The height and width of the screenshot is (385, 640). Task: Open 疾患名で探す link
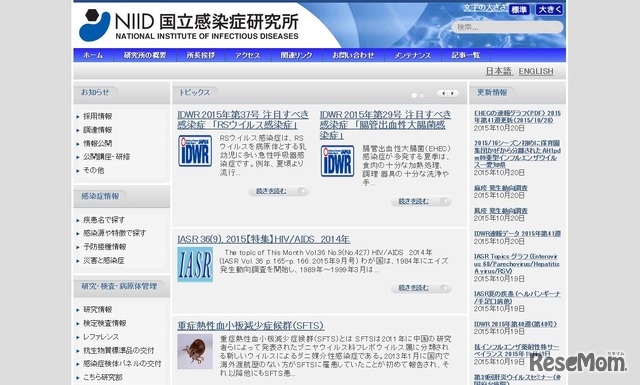[x=104, y=220]
